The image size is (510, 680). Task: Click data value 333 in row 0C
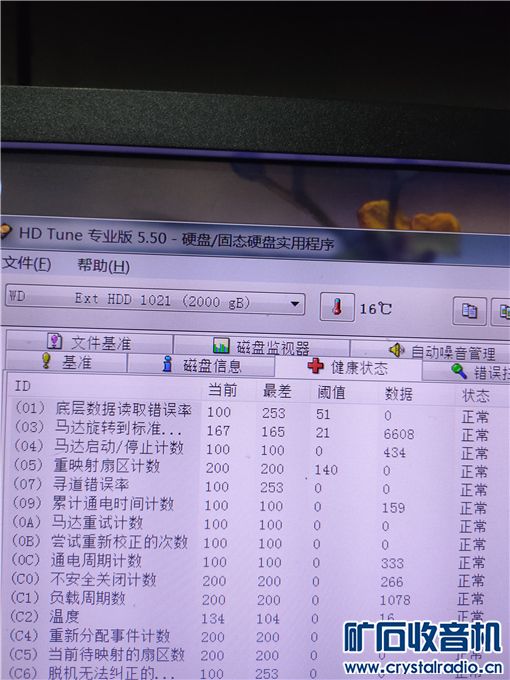392,563
